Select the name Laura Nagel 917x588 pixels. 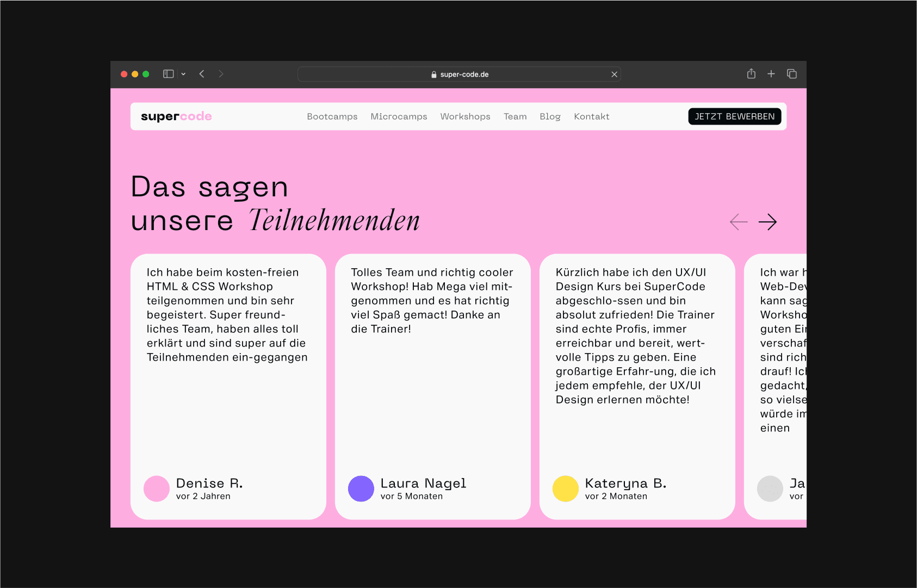423,484
